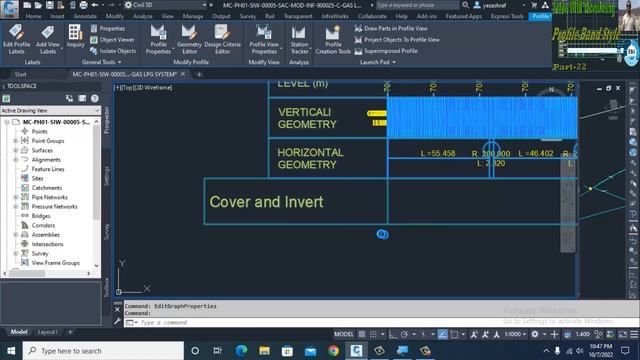Open the Toolspace help icon
Screen dimensions: 640x360
click(x=95, y=98)
